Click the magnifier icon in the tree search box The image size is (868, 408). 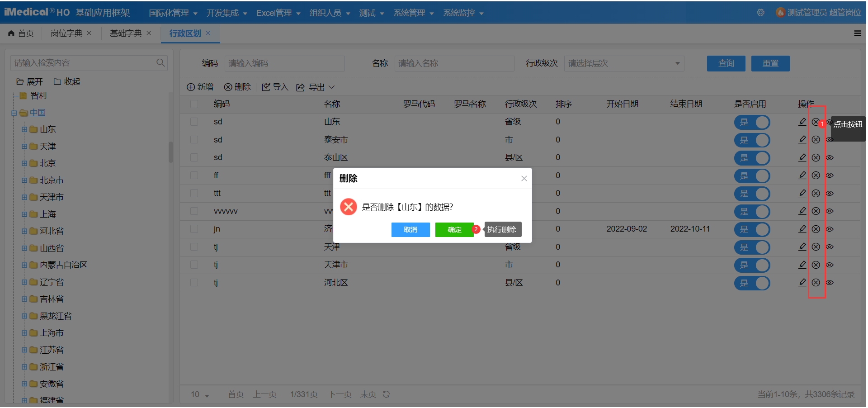(x=160, y=63)
